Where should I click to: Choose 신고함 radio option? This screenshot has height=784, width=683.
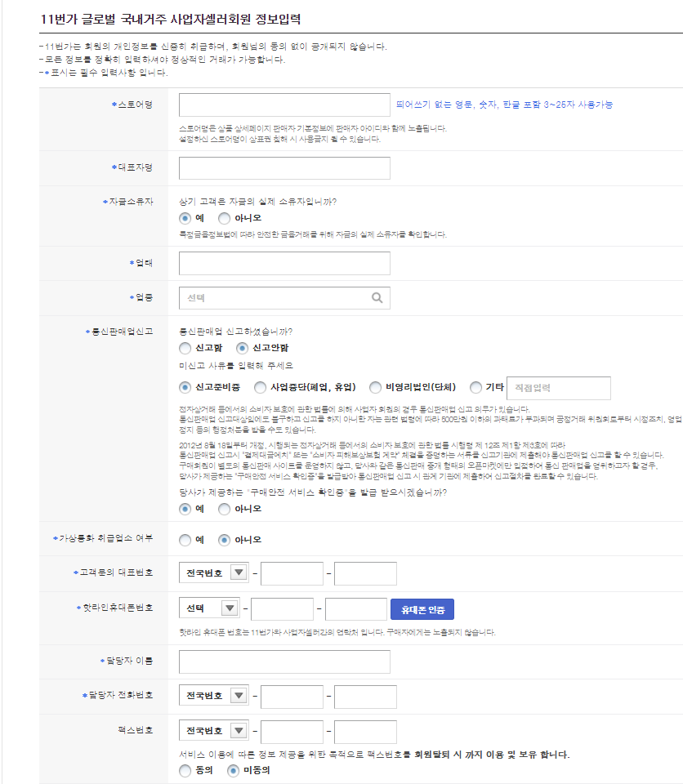(x=185, y=348)
